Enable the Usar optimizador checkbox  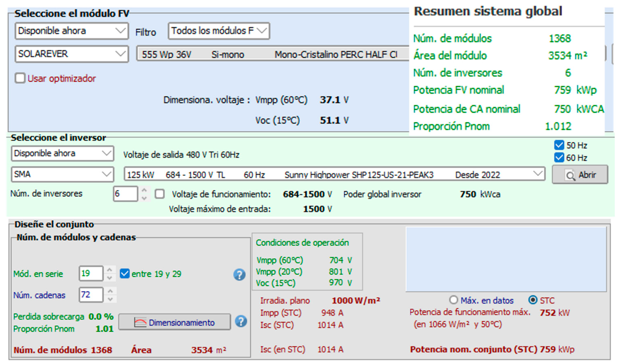coord(20,78)
